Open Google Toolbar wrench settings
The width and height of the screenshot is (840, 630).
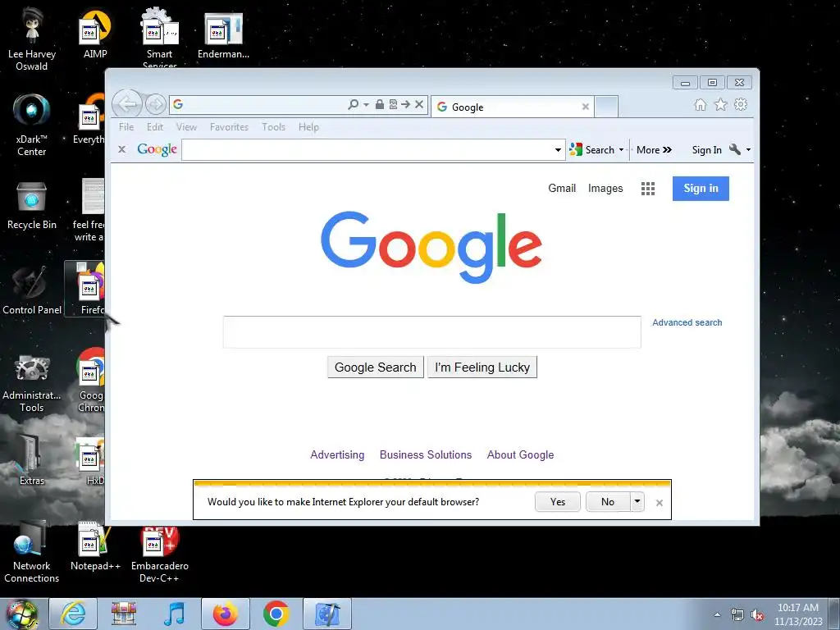[734, 149]
